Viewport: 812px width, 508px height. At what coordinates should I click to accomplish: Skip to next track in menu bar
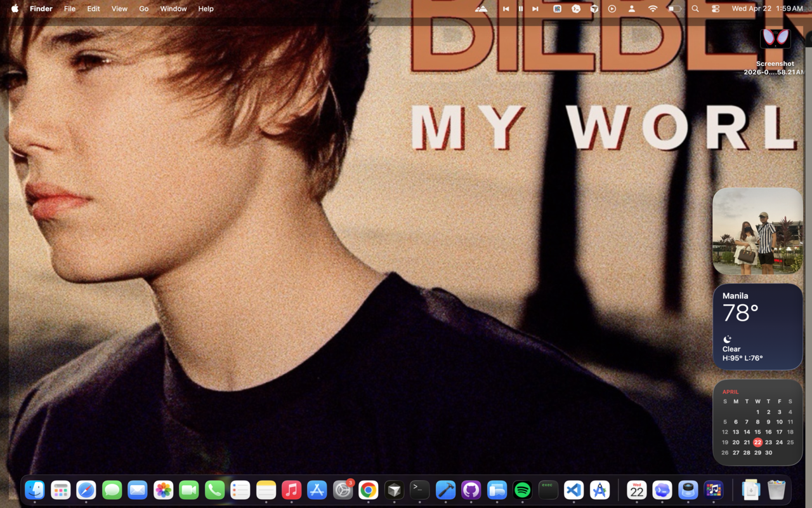pyautogui.click(x=535, y=9)
